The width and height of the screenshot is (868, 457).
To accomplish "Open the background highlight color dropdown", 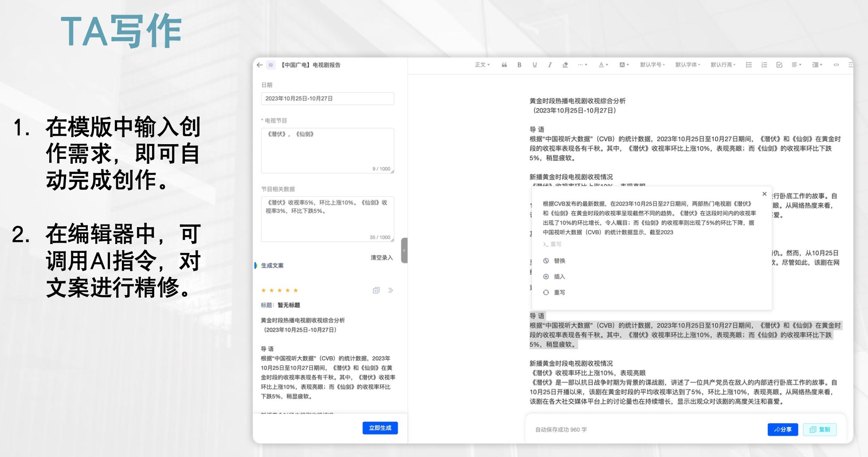I will coord(624,65).
